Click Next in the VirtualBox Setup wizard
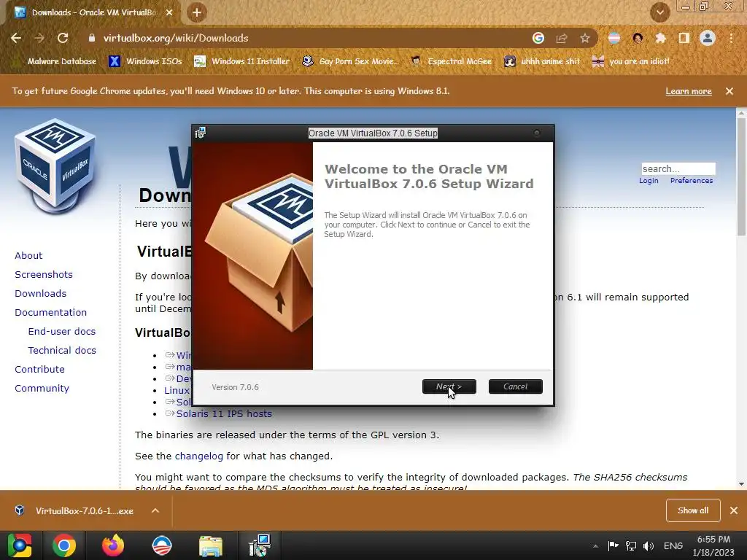The height and width of the screenshot is (560, 747). 449,386
